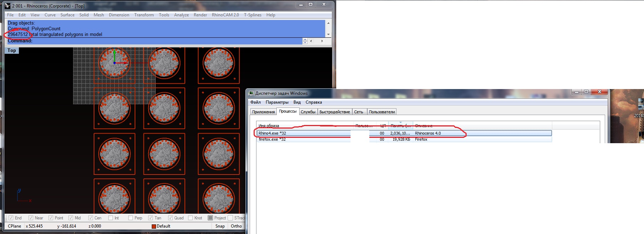The height and width of the screenshot is (234, 644).
Task: Enable the Int osnap checkbox
Action: click(110, 218)
